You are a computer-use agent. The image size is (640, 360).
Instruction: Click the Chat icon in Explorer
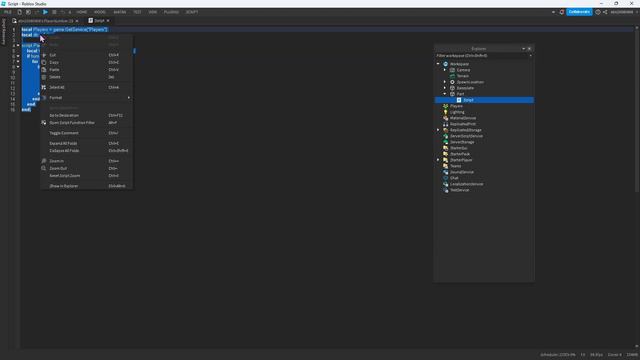pyautogui.click(x=446, y=178)
